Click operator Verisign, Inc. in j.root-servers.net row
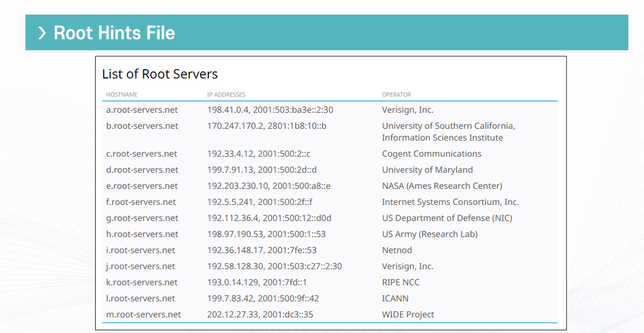 [x=408, y=266]
